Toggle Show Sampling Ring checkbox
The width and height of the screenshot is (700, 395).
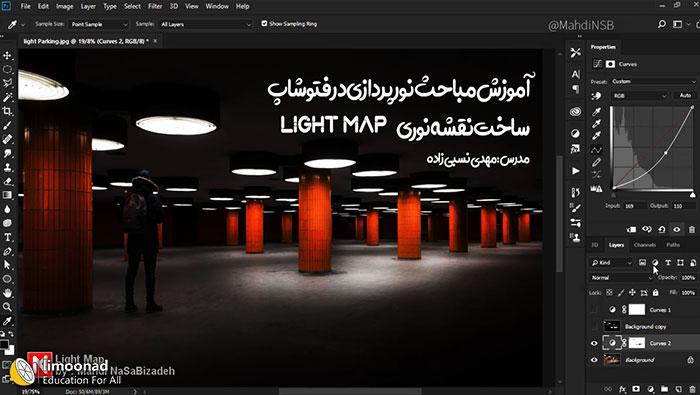(x=264, y=24)
